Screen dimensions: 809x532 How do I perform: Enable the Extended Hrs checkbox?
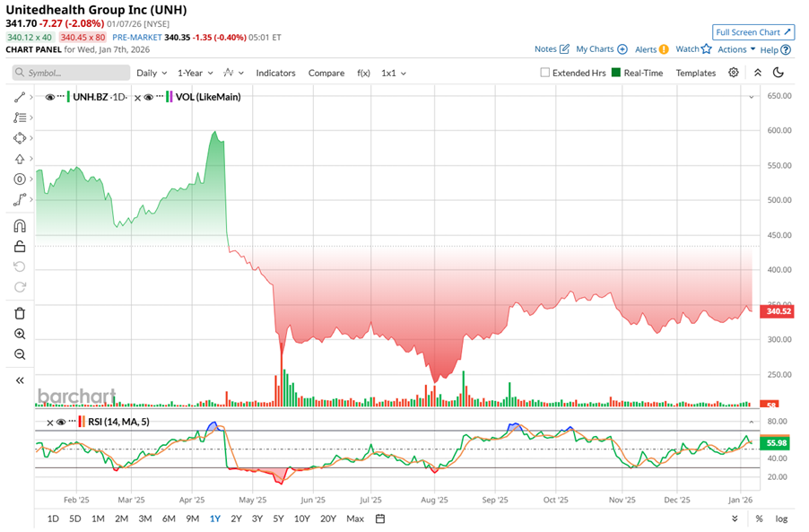[x=544, y=73]
